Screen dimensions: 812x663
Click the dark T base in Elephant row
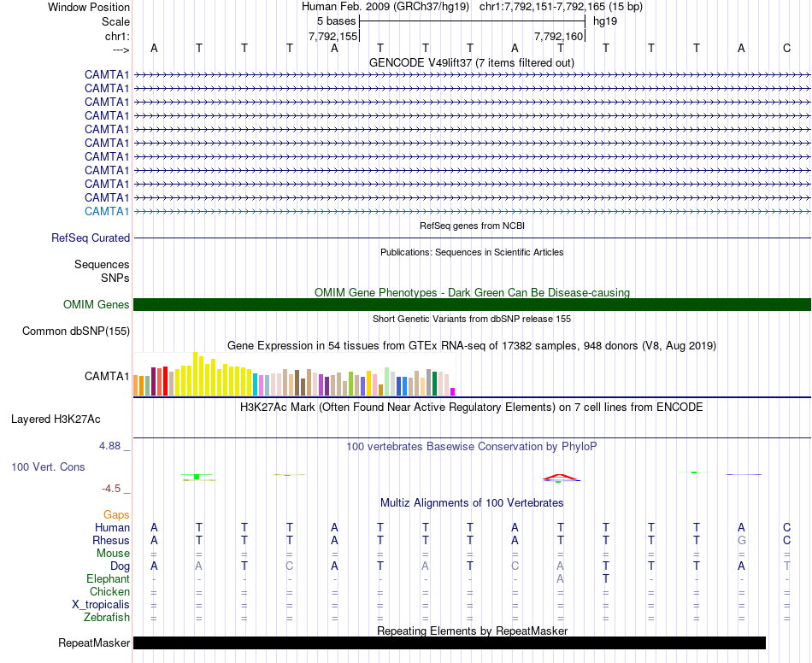coord(606,578)
